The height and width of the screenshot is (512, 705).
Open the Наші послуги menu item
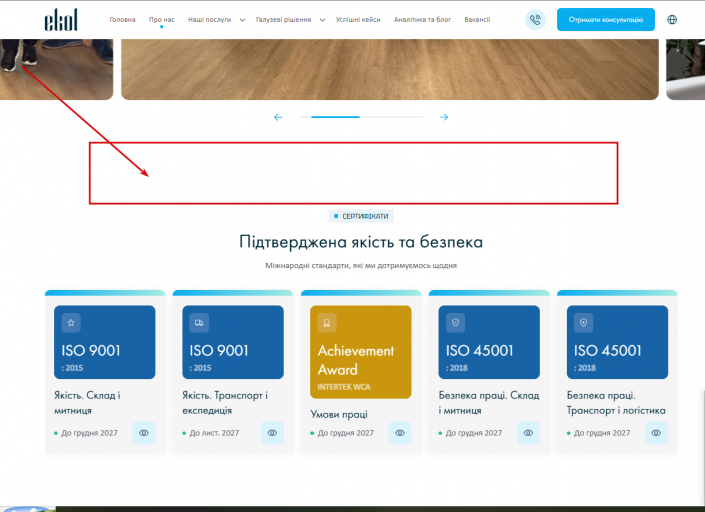click(209, 20)
